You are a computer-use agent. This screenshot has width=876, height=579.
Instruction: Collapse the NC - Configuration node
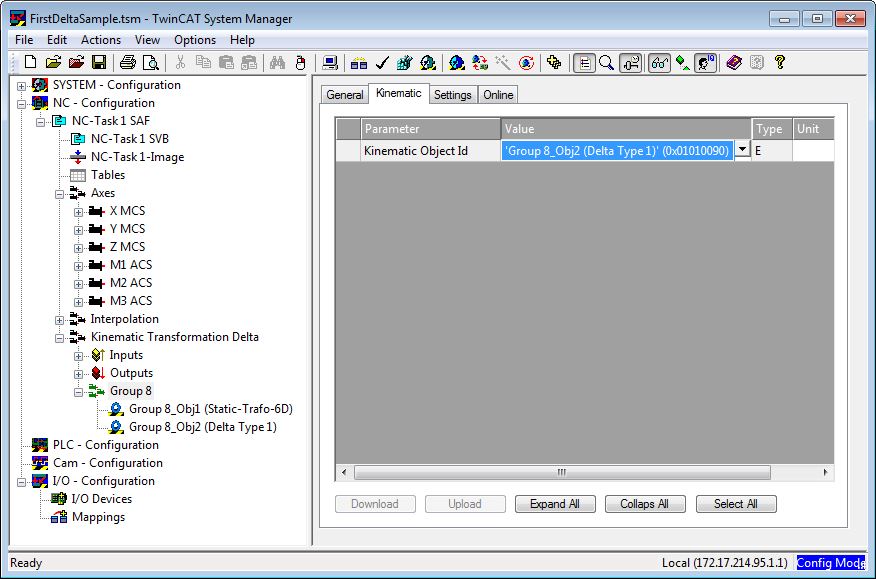click(21, 104)
